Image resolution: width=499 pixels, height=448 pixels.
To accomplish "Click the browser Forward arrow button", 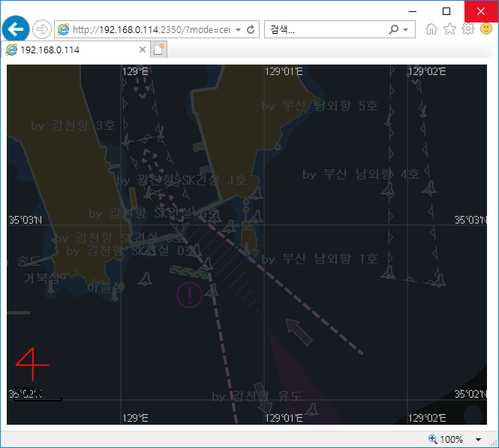I will 42,29.
